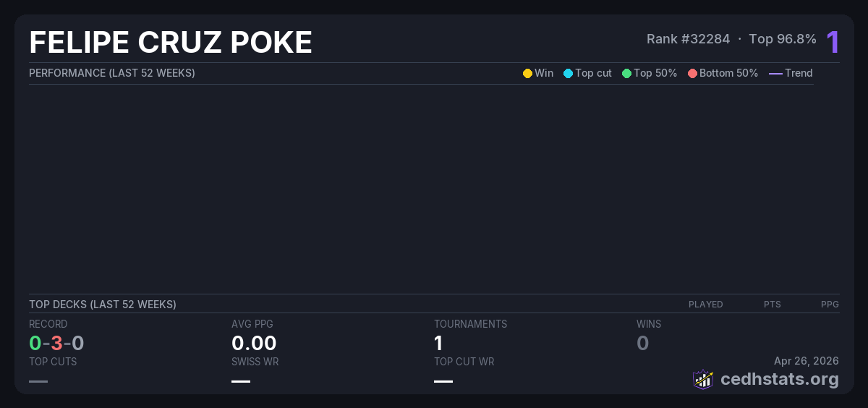Click the cyan Top cut legend dot

(568, 73)
